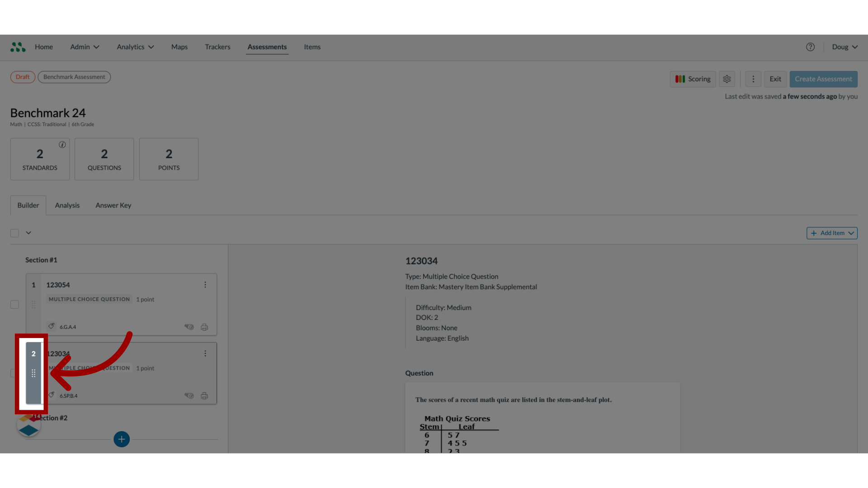Expand the Admin navigation dropdown
The height and width of the screenshot is (488, 868).
(x=85, y=47)
